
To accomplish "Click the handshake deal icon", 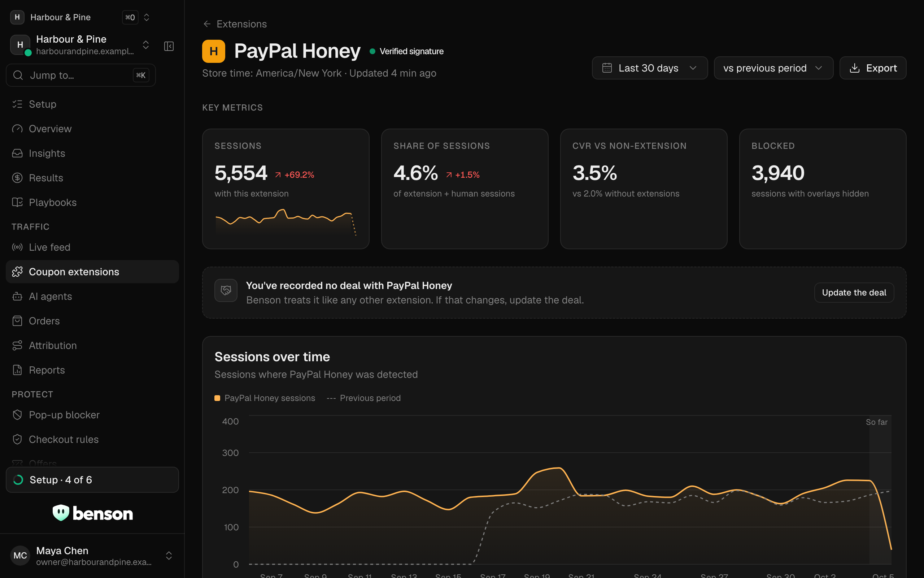I will tap(226, 290).
